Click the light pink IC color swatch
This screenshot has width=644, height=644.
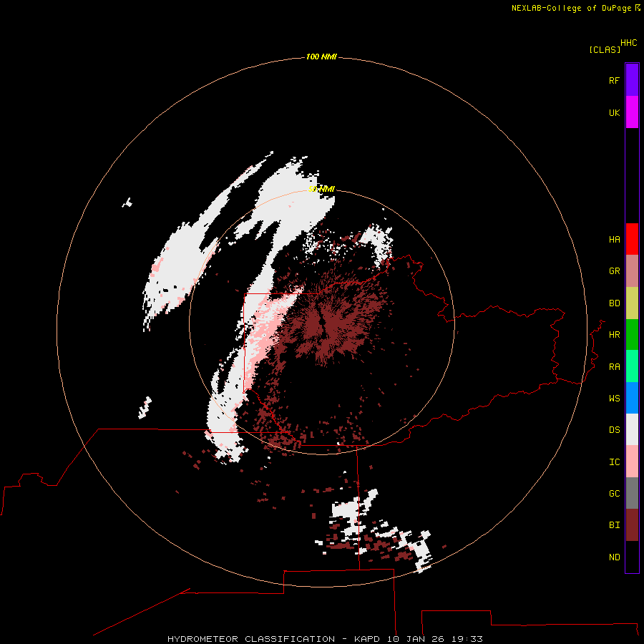pos(632,462)
